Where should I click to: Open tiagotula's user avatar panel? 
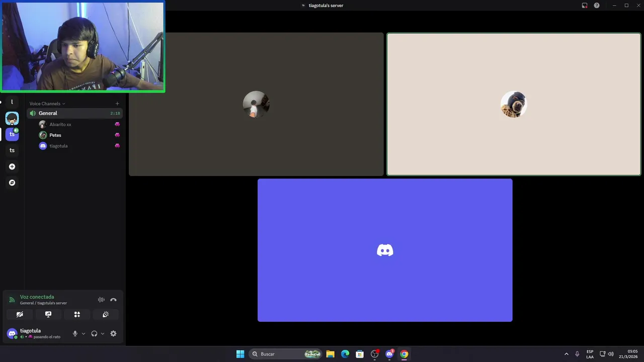click(12, 333)
